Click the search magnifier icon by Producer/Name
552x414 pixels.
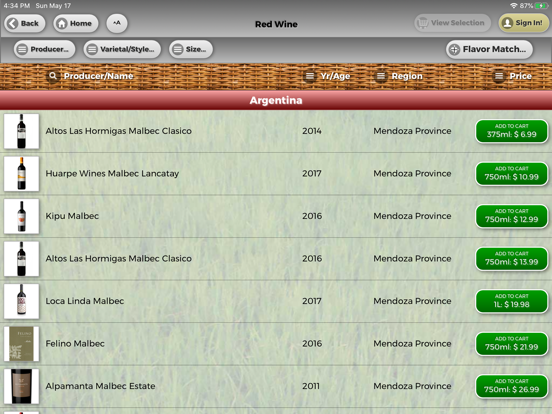click(53, 76)
